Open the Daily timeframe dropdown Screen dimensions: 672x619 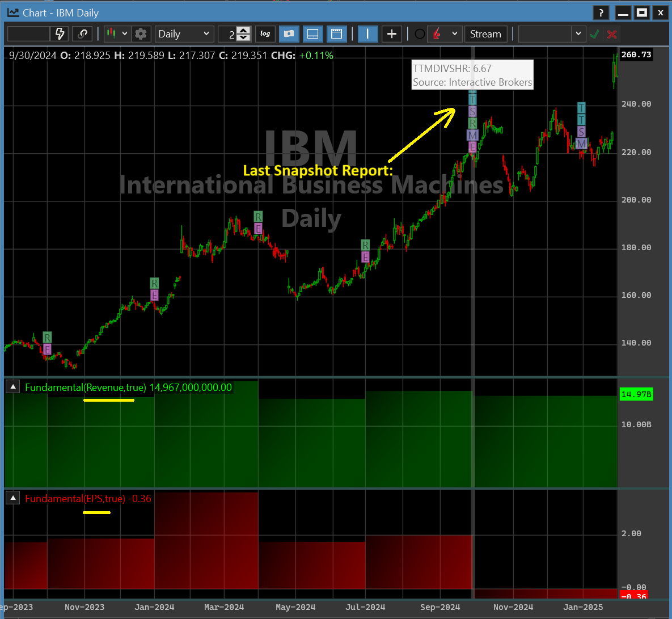pos(184,34)
